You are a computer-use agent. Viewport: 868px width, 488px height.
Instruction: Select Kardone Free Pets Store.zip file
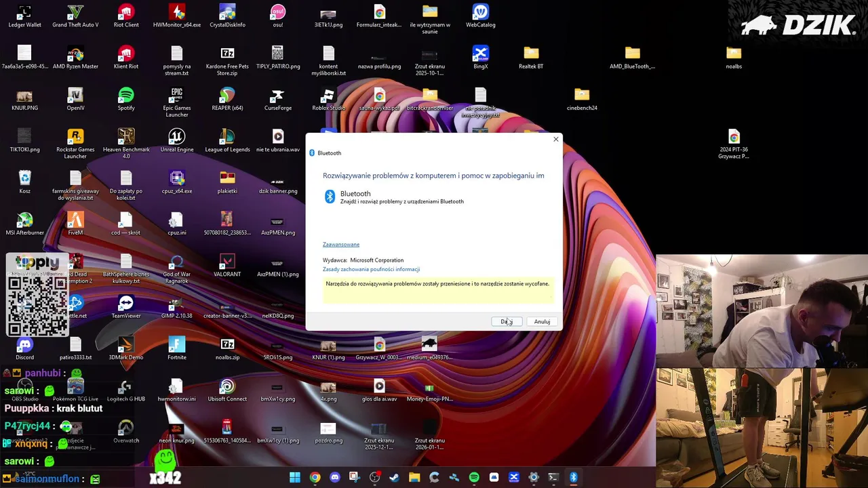click(x=227, y=61)
